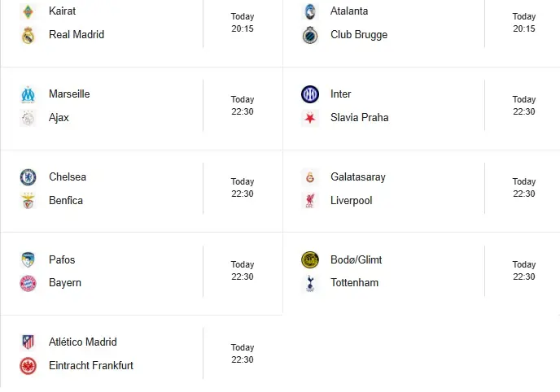
Task: Open the Ajax team link
Action: click(x=59, y=118)
